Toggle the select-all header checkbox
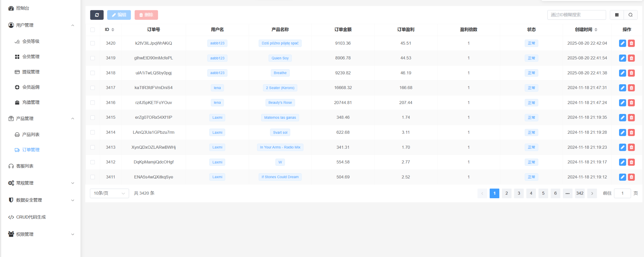The image size is (644, 257). (92, 30)
